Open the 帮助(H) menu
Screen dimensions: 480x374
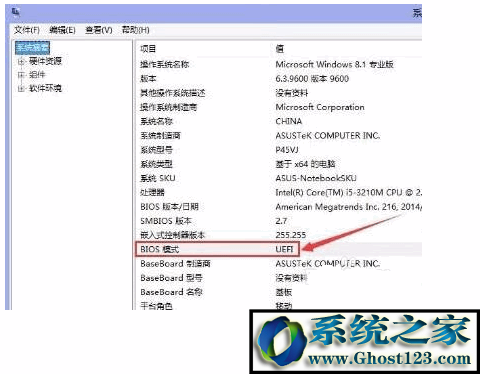pos(135,30)
